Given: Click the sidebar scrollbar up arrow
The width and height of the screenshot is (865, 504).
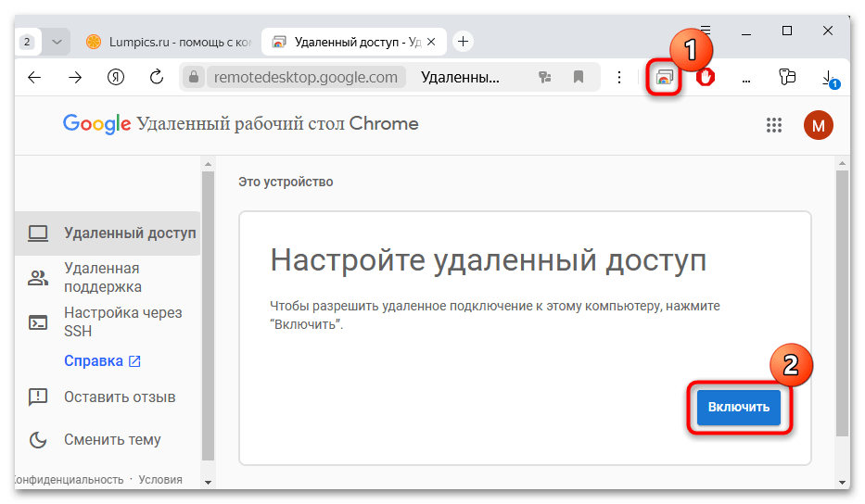Looking at the screenshot, I should (x=208, y=164).
